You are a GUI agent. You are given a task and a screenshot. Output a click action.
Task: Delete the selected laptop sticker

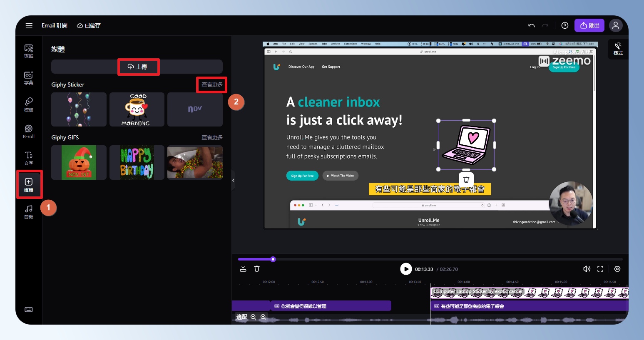coord(466,180)
